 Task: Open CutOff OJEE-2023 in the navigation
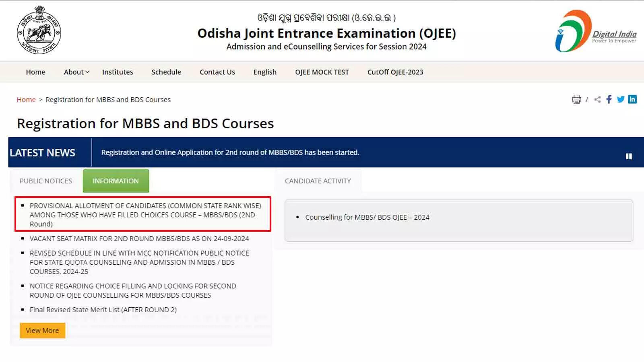[x=395, y=72]
